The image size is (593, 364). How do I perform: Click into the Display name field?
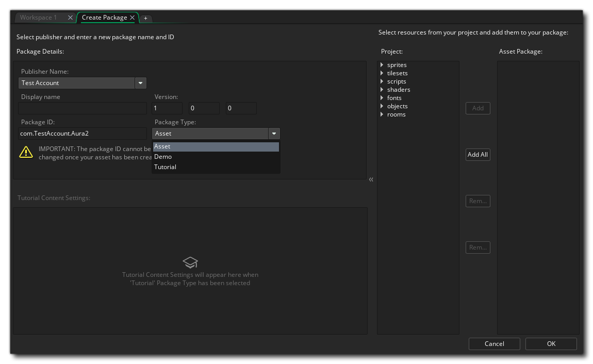pos(83,108)
